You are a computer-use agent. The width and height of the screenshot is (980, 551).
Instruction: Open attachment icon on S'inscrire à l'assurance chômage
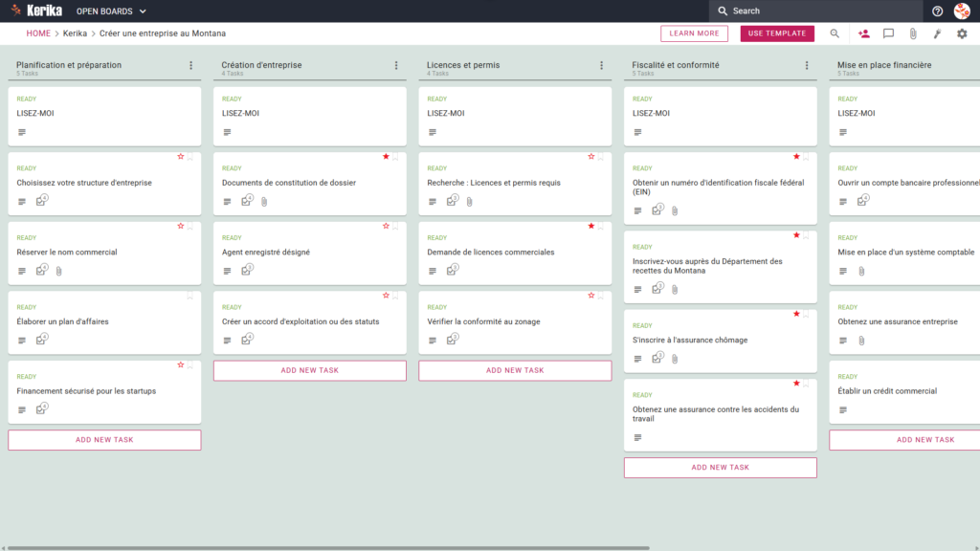tap(675, 360)
